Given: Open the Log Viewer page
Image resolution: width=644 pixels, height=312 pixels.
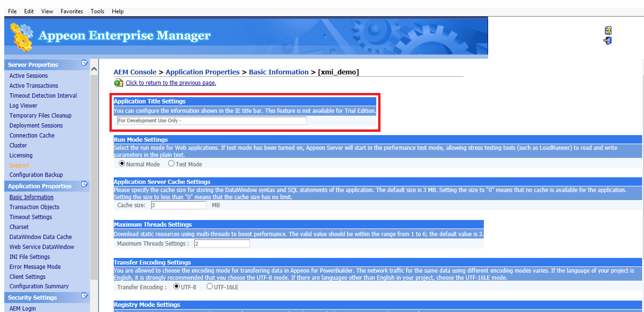Looking at the screenshot, I should tap(23, 106).
